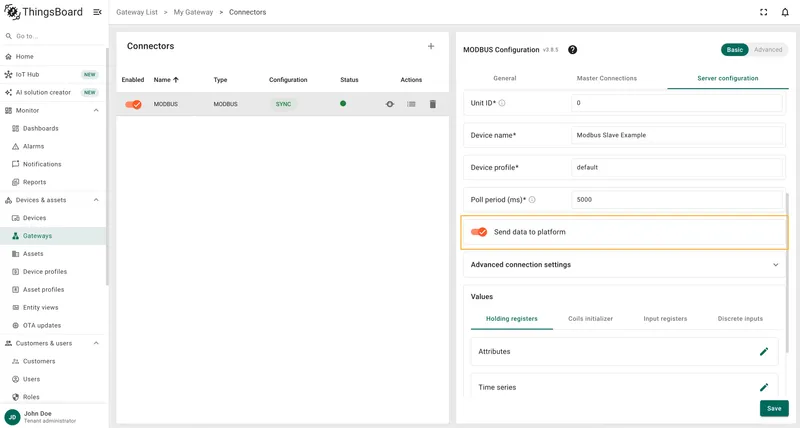Open Notifications page

53,164
